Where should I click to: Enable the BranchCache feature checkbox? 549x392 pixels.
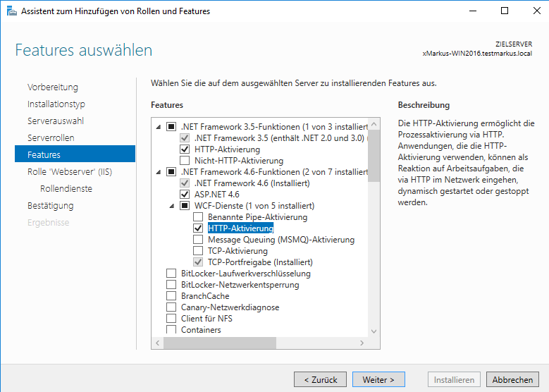171,296
